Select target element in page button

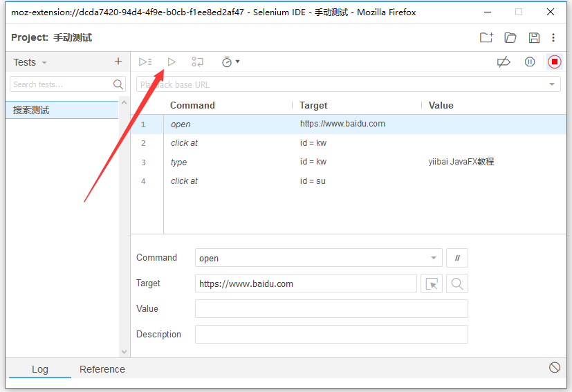pos(432,283)
